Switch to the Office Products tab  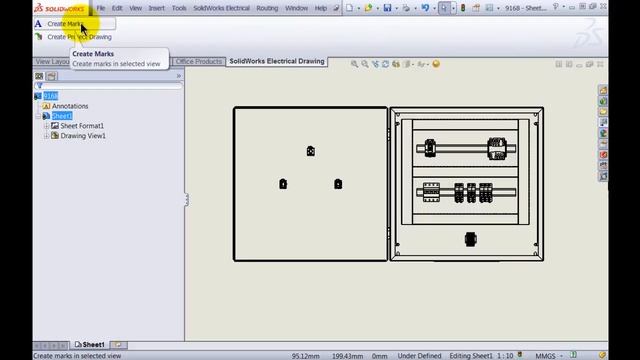pos(199,61)
